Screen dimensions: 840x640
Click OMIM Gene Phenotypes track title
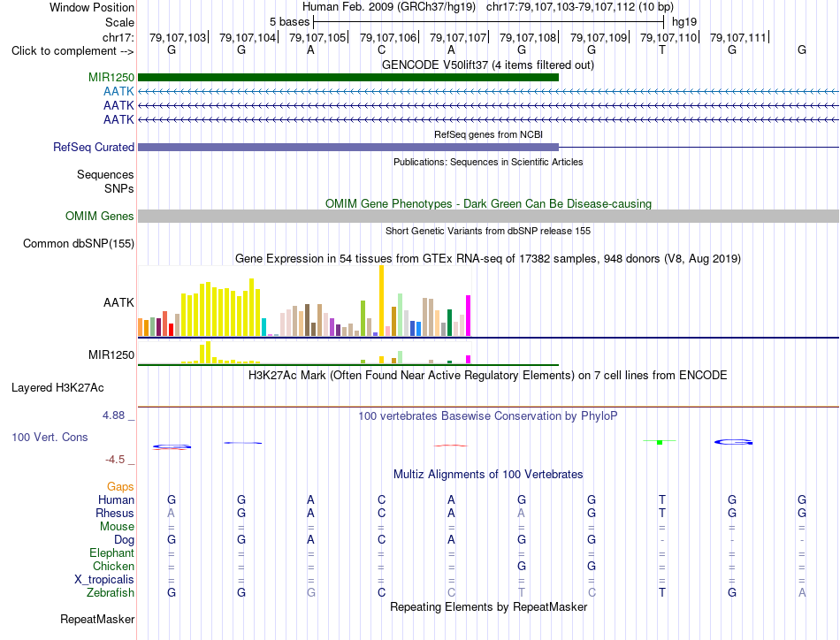pos(489,203)
